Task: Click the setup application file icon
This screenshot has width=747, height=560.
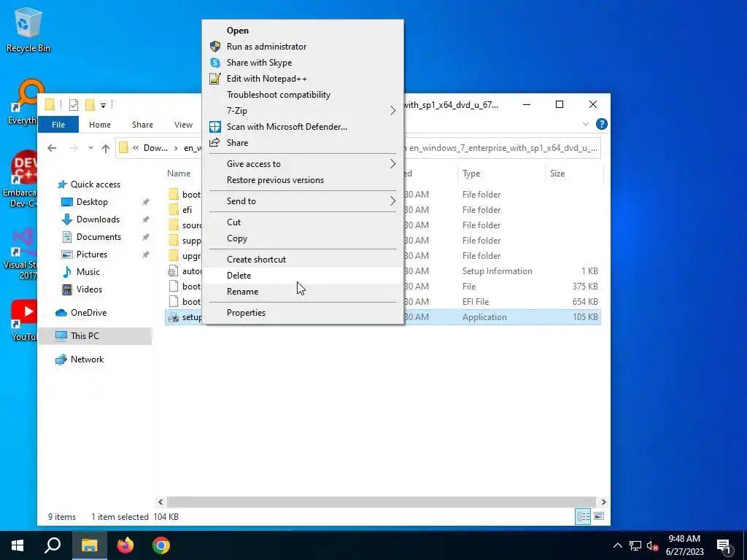Action: click(174, 317)
